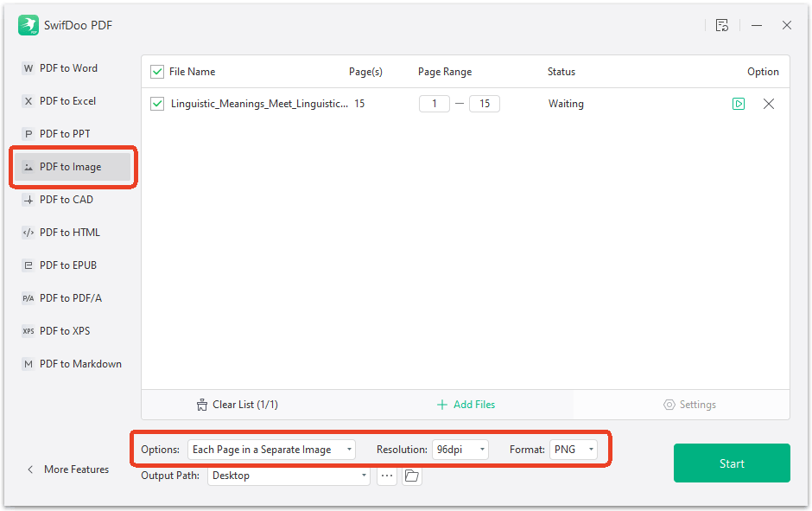Open More Features label
Screen dimensions: 812x511
click(77, 469)
